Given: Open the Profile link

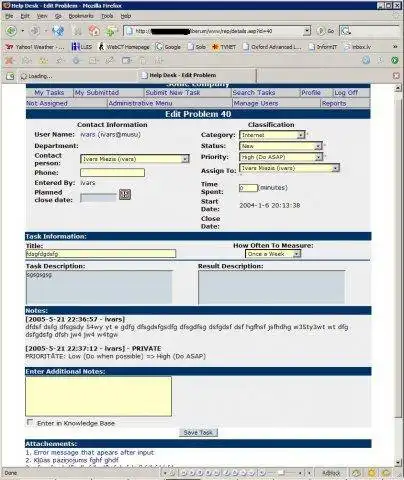Looking at the screenshot, I should [x=311, y=93].
